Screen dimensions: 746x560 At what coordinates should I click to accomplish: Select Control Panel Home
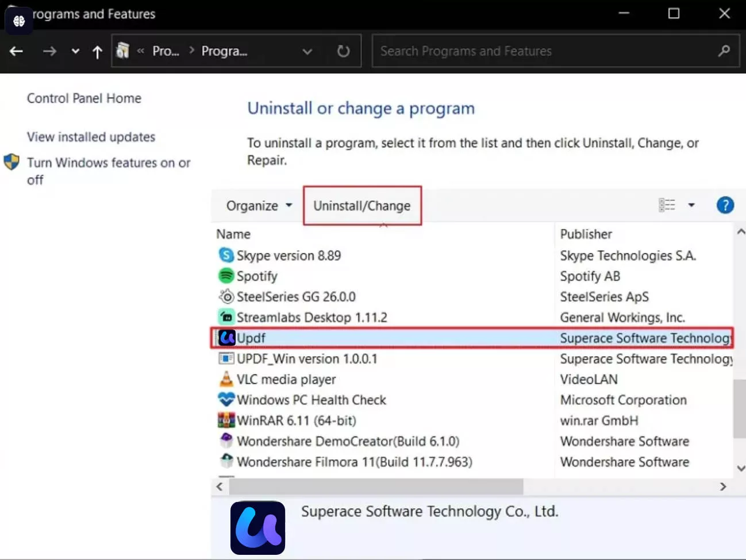[84, 98]
